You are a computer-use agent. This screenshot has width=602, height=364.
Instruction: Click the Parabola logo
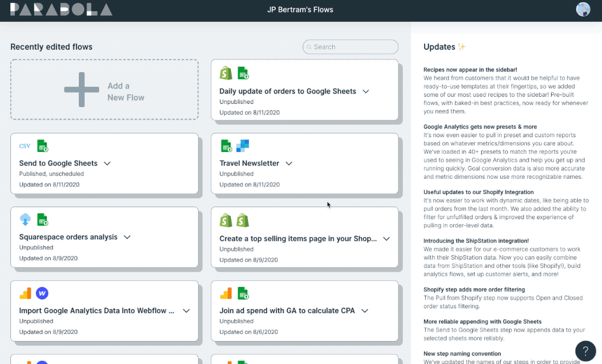(x=61, y=9)
